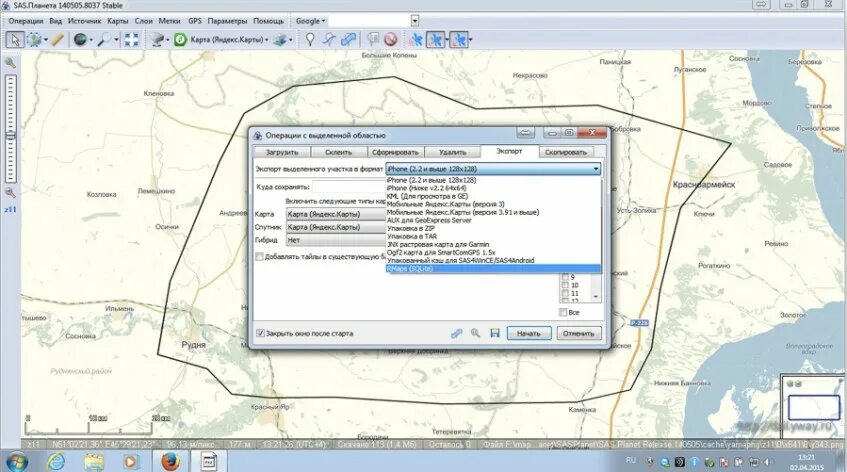Click the Отменить button
The height and width of the screenshot is (472, 847).
tap(579, 333)
